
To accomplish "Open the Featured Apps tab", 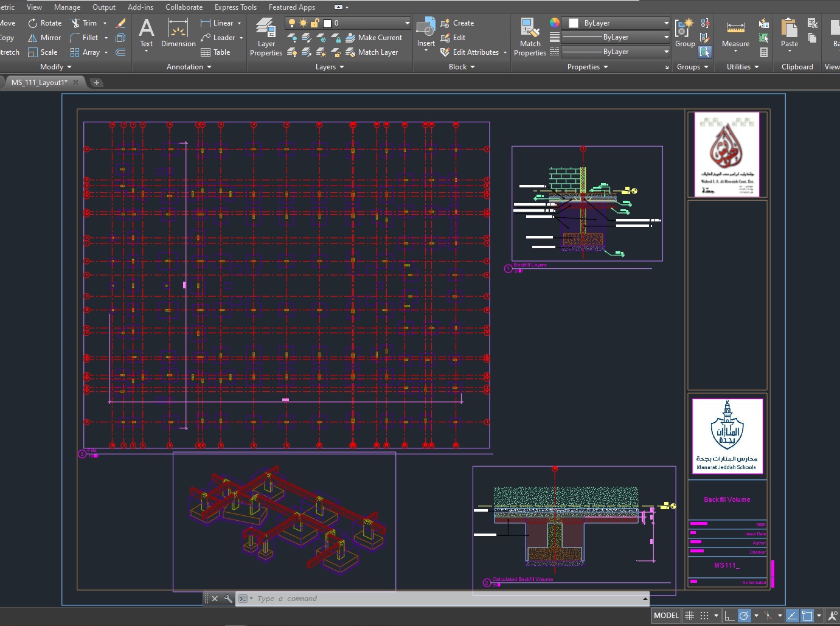I will 292,7.
